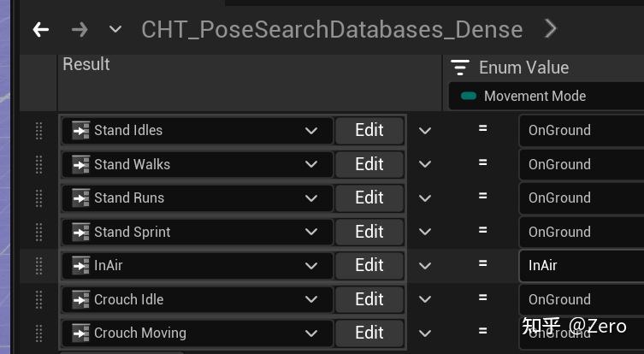Click the CHT_PoseSearchDatabases_Dense breadcrumb
Screen dimensions: 644x354
click(332, 30)
